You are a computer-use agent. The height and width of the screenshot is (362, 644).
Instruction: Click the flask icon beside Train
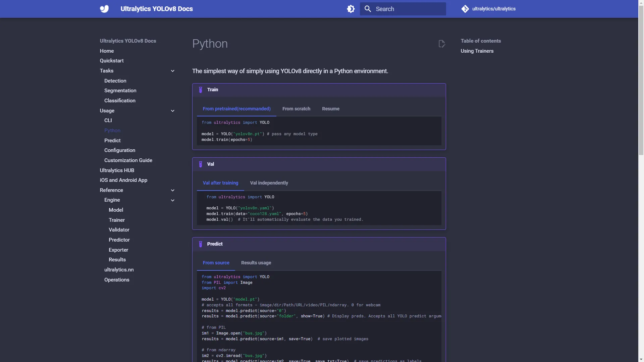[x=201, y=90]
